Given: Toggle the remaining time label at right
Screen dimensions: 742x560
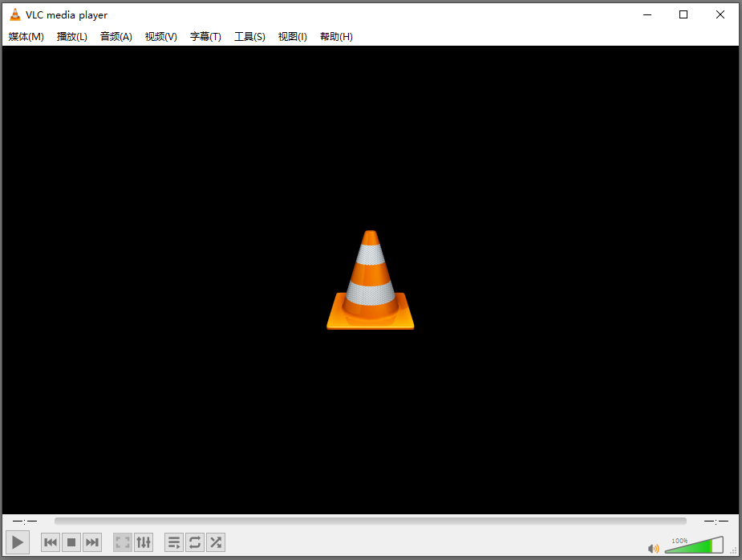Looking at the screenshot, I should pos(716,521).
